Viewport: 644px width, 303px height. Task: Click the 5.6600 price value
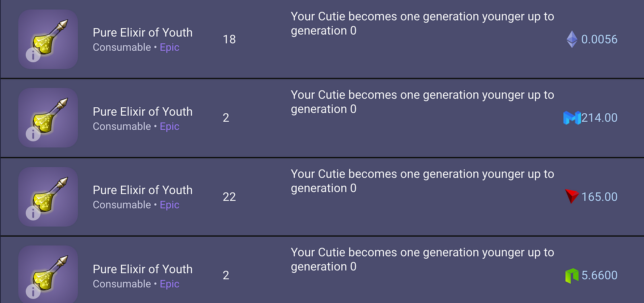[599, 275]
